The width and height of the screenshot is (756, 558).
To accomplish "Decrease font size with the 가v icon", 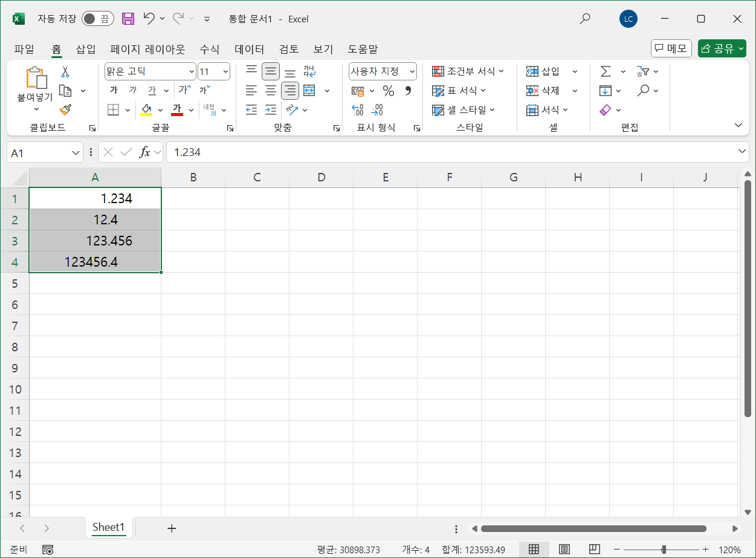I will pos(204,91).
